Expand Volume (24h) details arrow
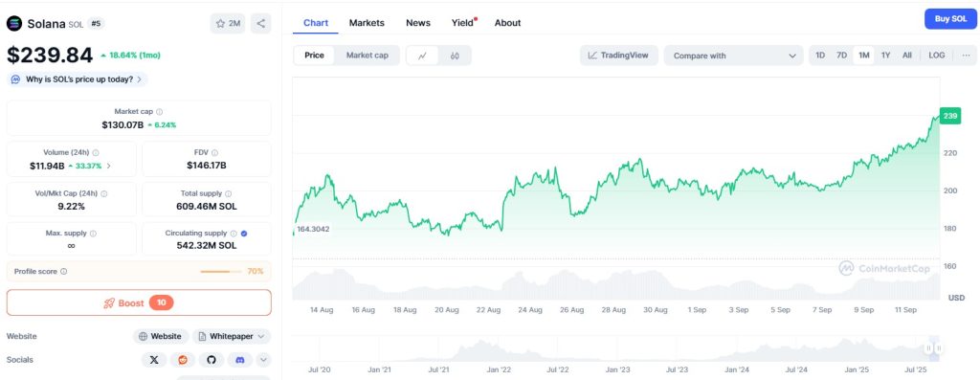 tap(109, 166)
